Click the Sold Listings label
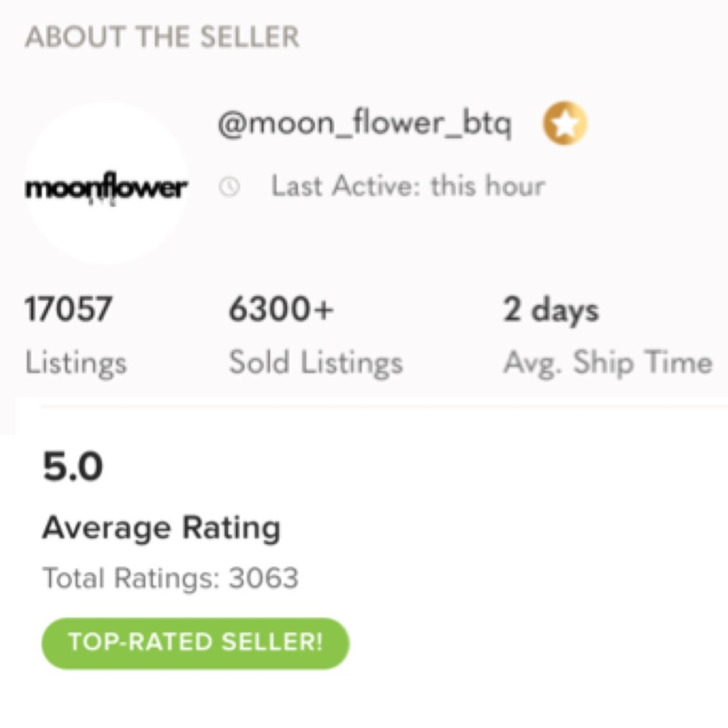The width and height of the screenshot is (728, 728). tap(316, 363)
